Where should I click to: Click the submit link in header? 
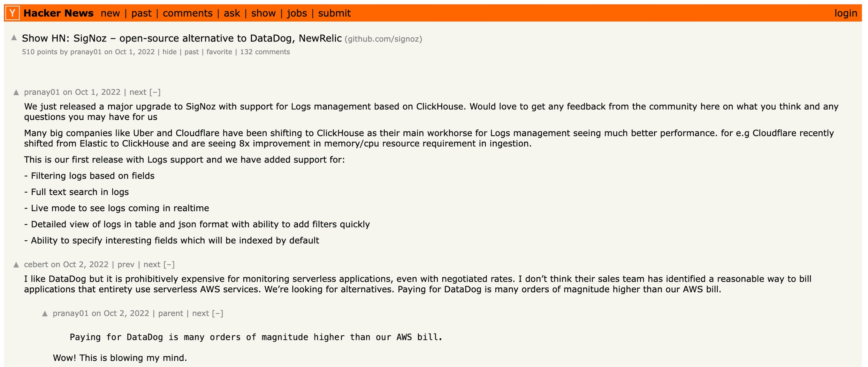(x=334, y=13)
